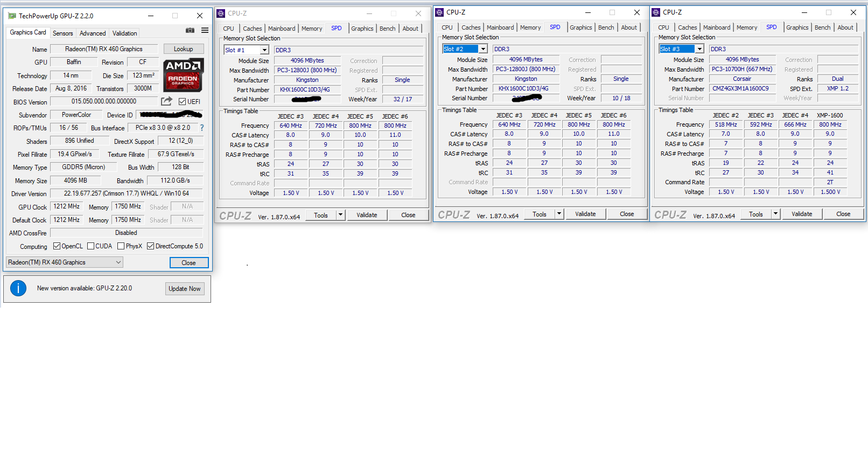
Task: Click the Driver Version value field
Action: 127,193
